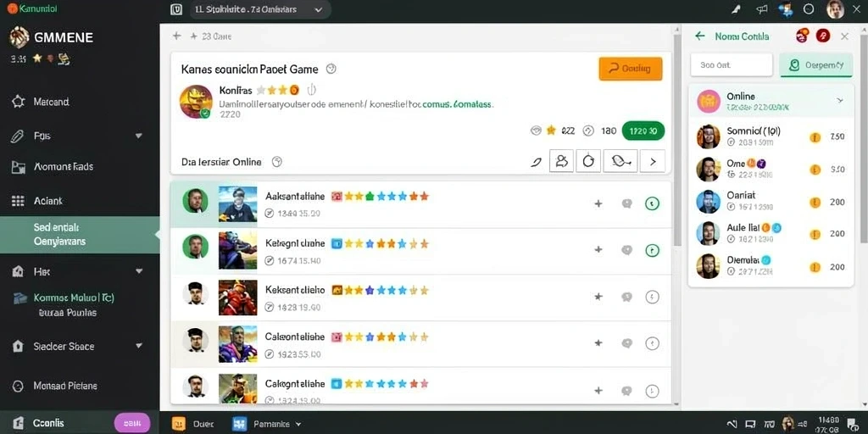Screen dimensions: 868x434
Task: Toggle the gray status circle on Keksant eliaho row
Action: [x=652, y=297]
